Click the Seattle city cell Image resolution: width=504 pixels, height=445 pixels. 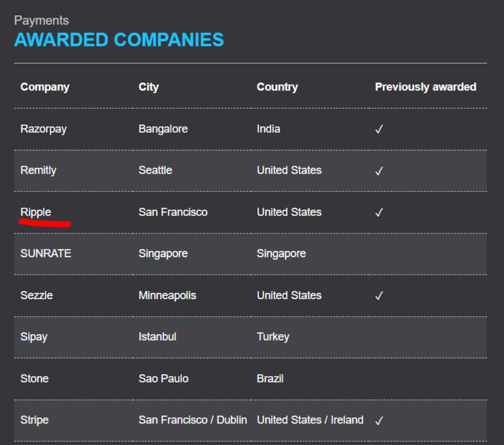155,170
